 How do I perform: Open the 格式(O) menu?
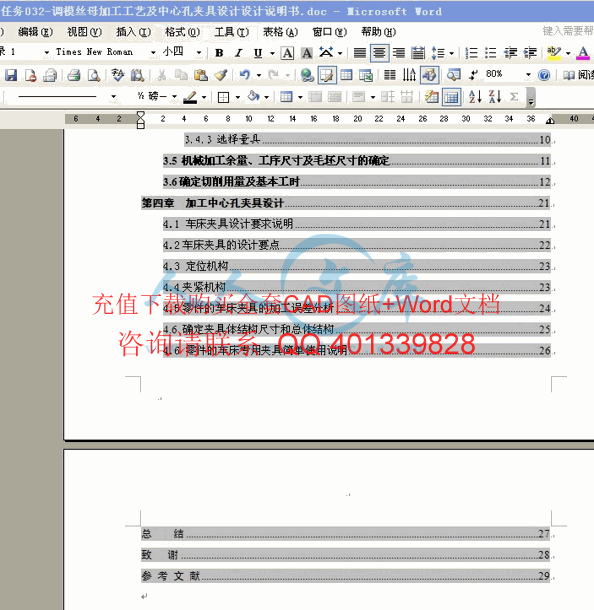[x=182, y=32]
